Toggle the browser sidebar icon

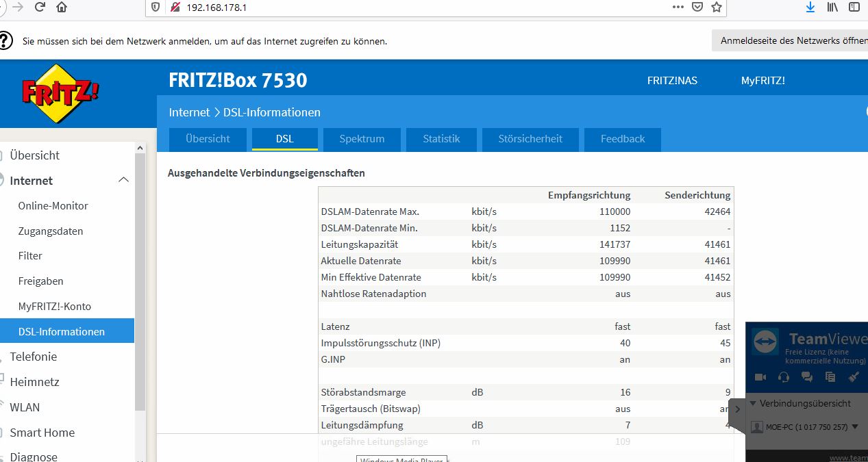point(854,7)
